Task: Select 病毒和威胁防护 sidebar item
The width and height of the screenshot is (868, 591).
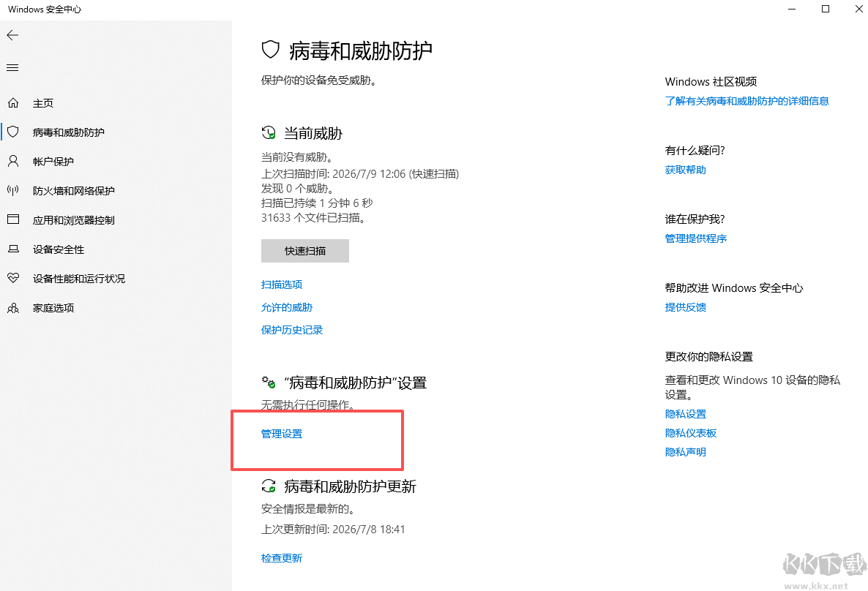Action: [x=69, y=132]
